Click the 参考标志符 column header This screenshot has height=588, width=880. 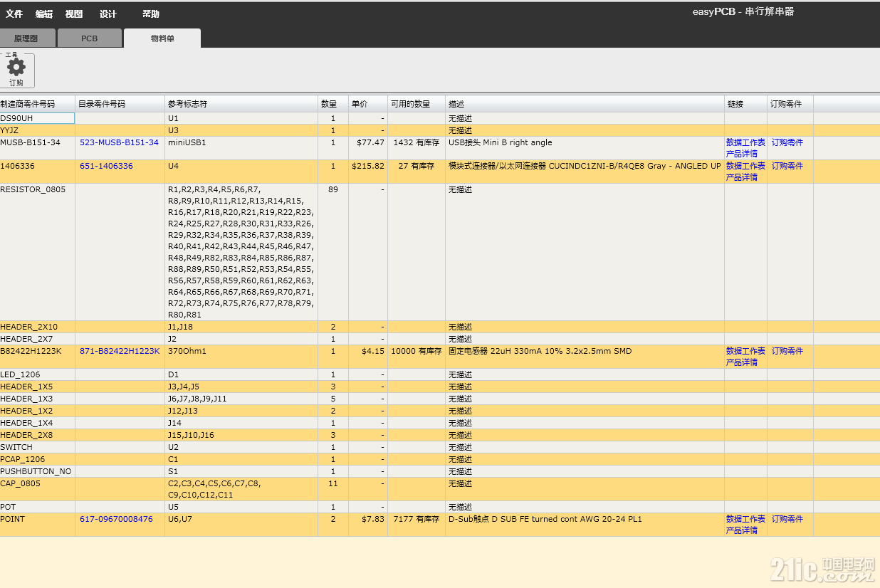241,104
